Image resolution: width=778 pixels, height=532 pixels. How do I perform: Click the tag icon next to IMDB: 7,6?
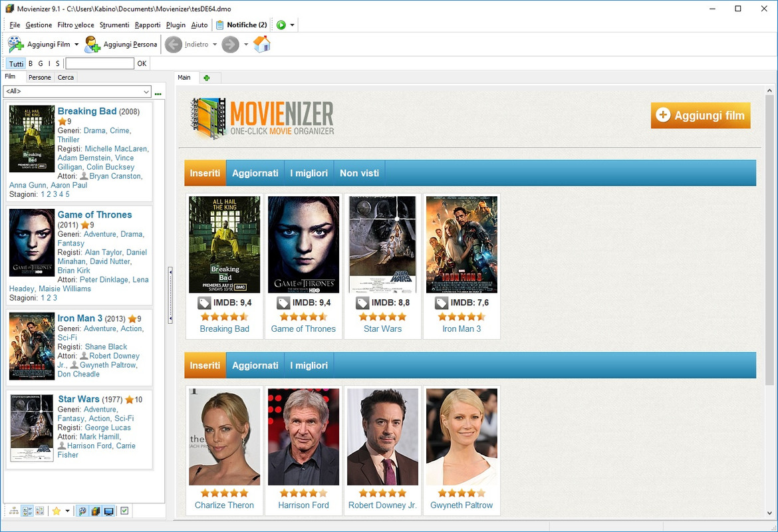pyautogui.click(x=442, y=303)
